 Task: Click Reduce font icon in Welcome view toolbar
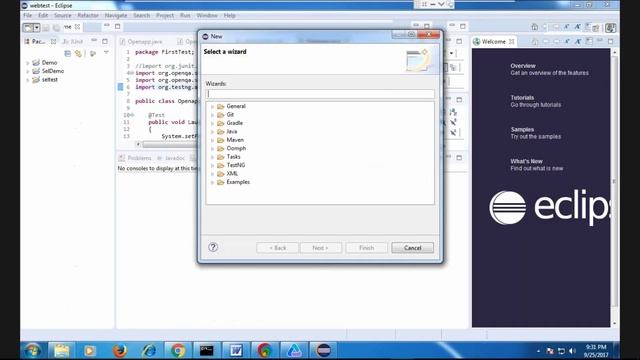567,42
